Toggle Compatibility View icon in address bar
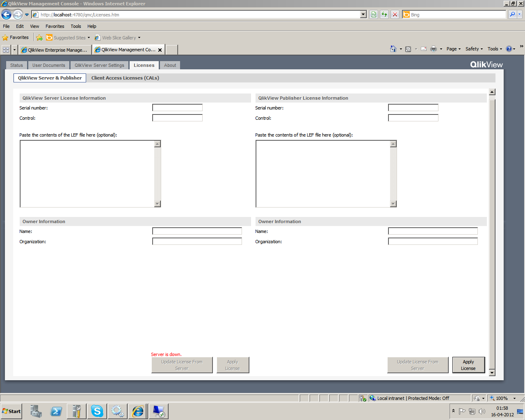 (x=374, y=15)
